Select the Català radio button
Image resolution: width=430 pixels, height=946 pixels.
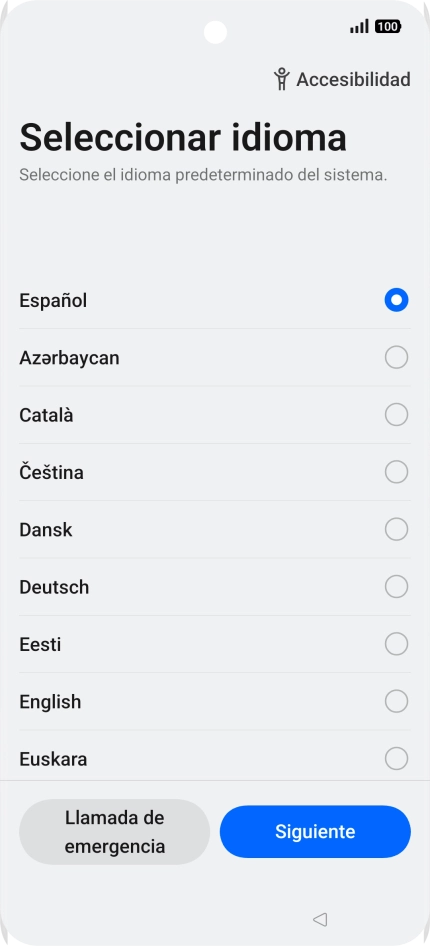tap(396, 414)
